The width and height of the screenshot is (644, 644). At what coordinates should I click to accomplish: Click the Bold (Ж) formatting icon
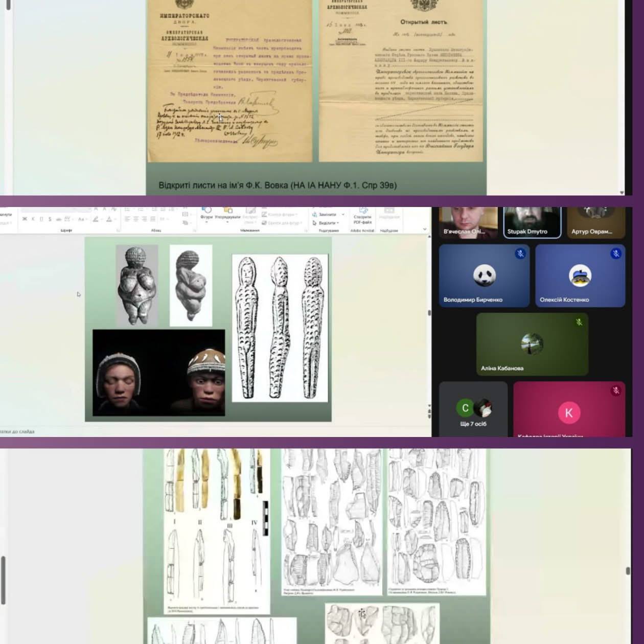25,219
